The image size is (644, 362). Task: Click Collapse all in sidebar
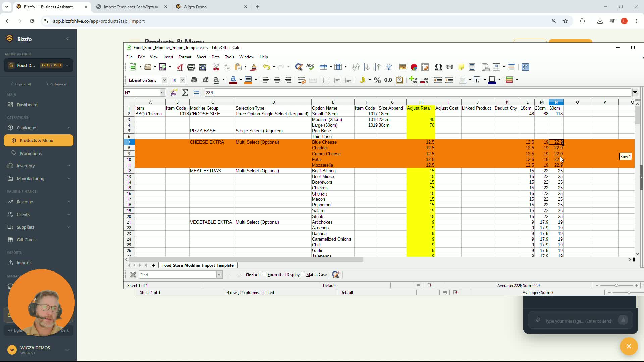click(x=57, y=84)
